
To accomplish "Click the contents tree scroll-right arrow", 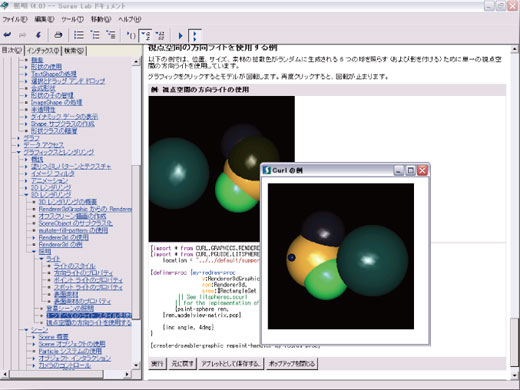I will [127, 374].
